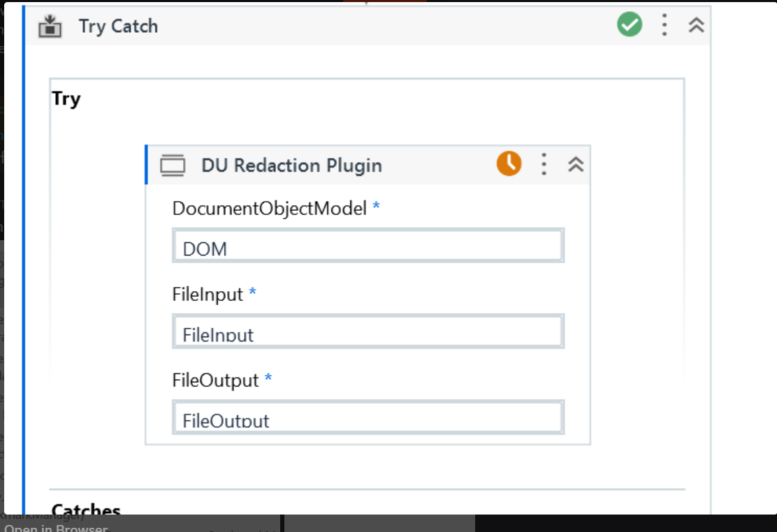Image resolution: width=777 pixels, height=532 pixels.
Task: Click the FileInput text field
Action: point(368,332)
